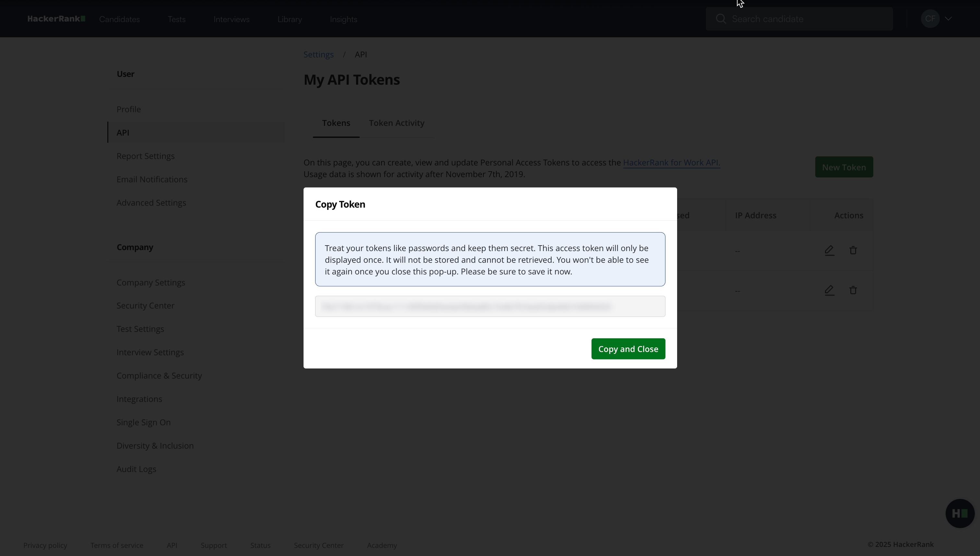Open HackerRank for Work API link

pyautogui.click(x=671, y=163)
